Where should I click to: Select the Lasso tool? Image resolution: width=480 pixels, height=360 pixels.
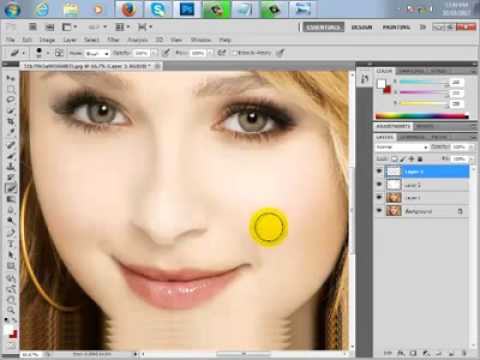click(11, 100)
